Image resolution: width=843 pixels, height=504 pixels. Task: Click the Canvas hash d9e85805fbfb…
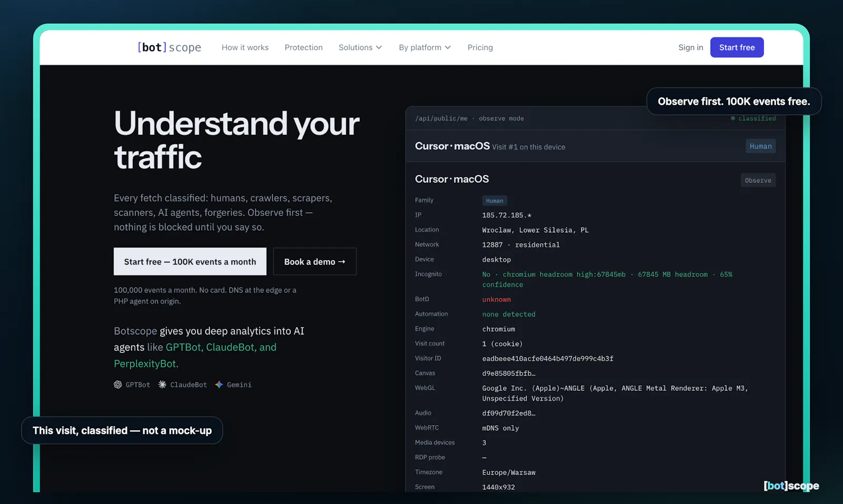pyautogui.click(x=508, y=373)
